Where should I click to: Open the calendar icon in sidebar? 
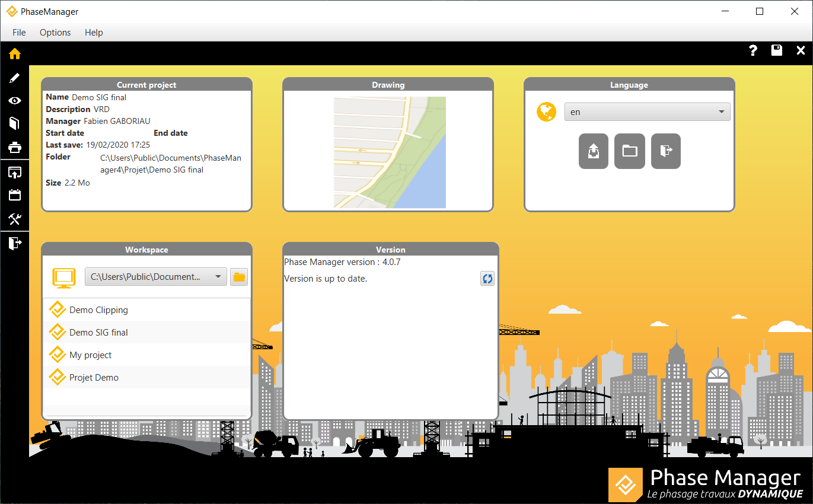14,195
